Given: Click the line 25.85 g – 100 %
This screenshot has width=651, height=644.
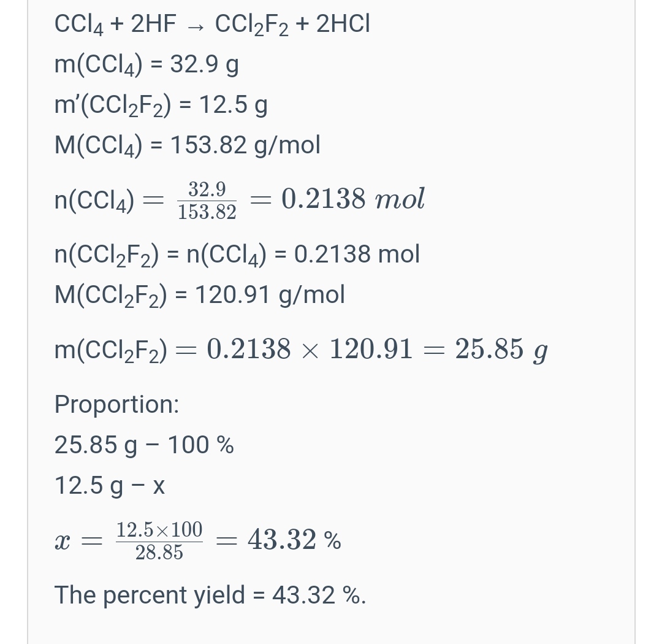Looking at the screenshot, I should (x=144, y=445).
